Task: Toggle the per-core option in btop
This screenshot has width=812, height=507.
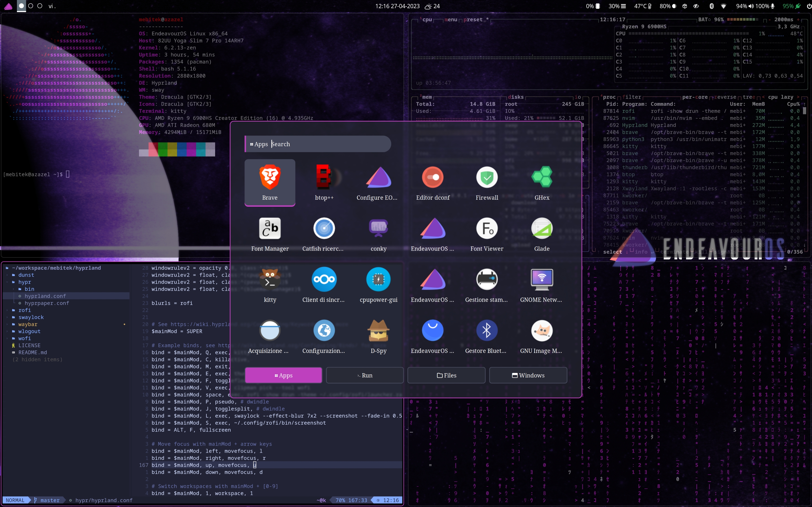Action: point(694,97)
